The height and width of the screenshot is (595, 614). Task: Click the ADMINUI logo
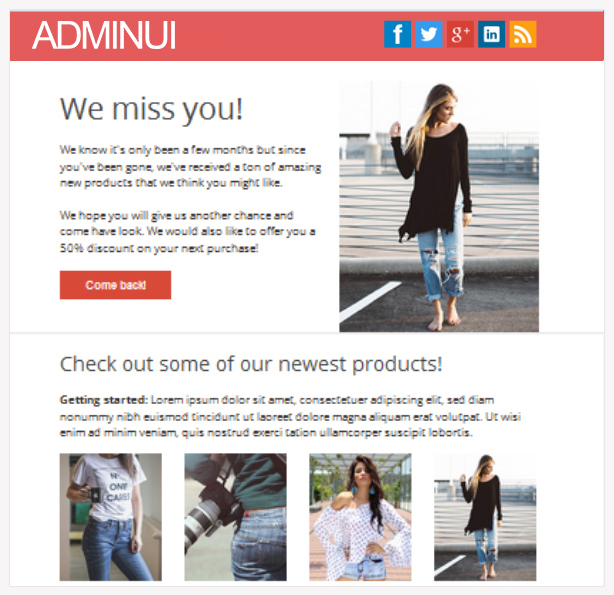point(104,35)
